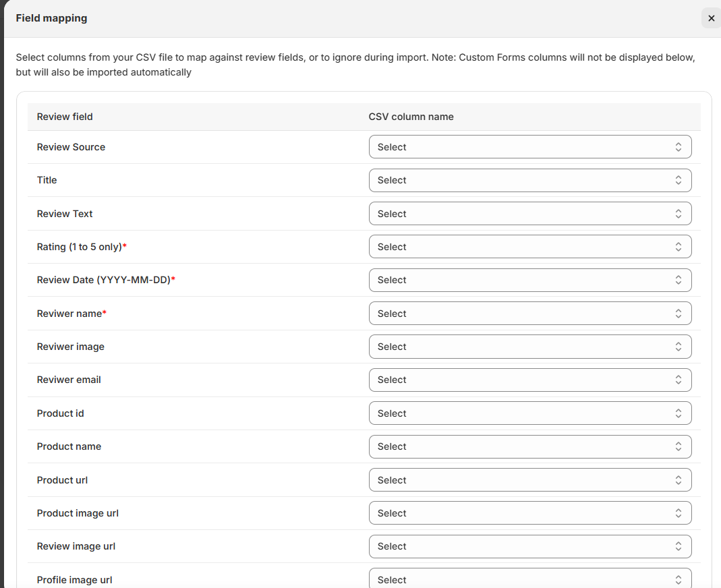This screenshot has width=721, height=588.
Task: Open the Title CSV column dropdown
Action: tap(529, 180)
